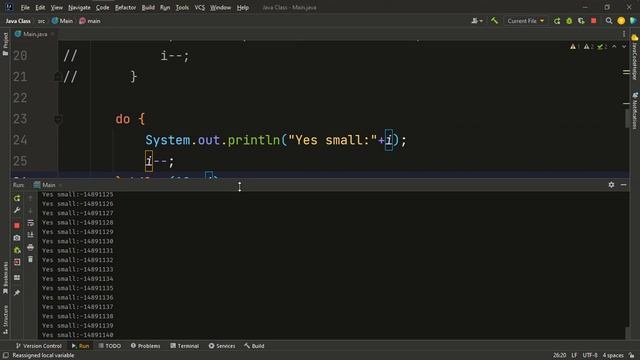Toggle tool window bars in status corner
Image resolution: width=640 pixels, height=360 pixels.
pyautogui.click(x=5, y=356)
